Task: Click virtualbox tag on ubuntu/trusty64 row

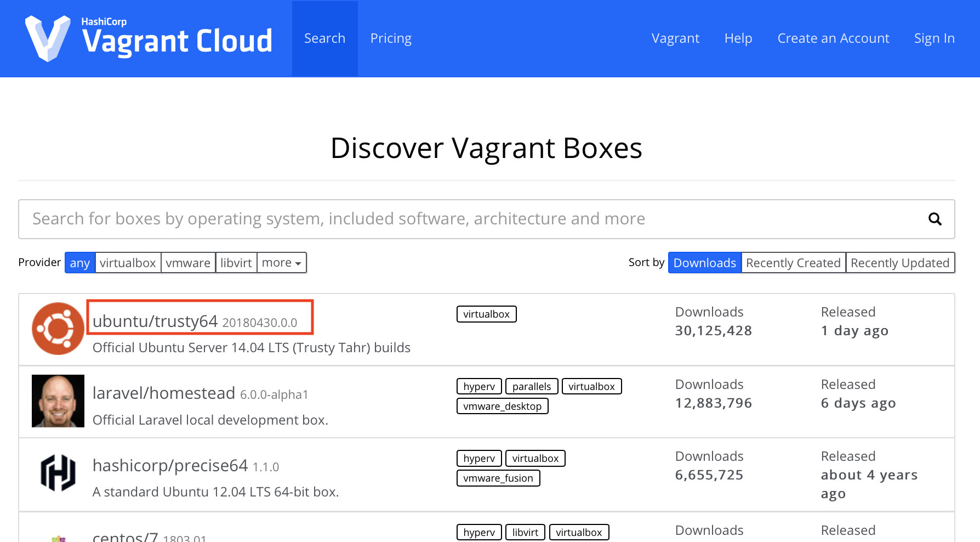Action: point(487,314)
